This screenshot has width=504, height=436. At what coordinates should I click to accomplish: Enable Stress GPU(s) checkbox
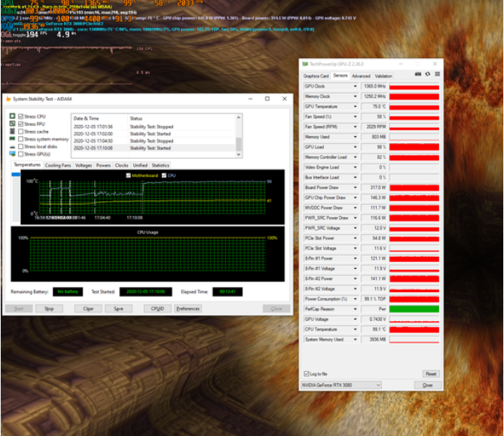21,154
